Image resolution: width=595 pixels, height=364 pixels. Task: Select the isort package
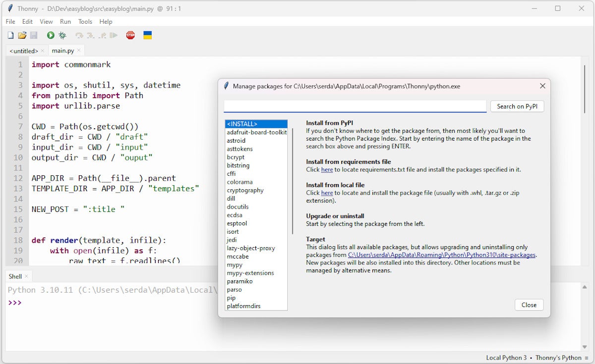[256, 232]
